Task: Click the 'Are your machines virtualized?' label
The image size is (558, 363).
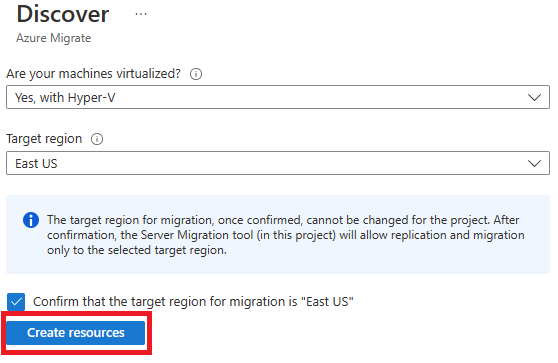Action: pyautogui.click(x=94, y=74)
